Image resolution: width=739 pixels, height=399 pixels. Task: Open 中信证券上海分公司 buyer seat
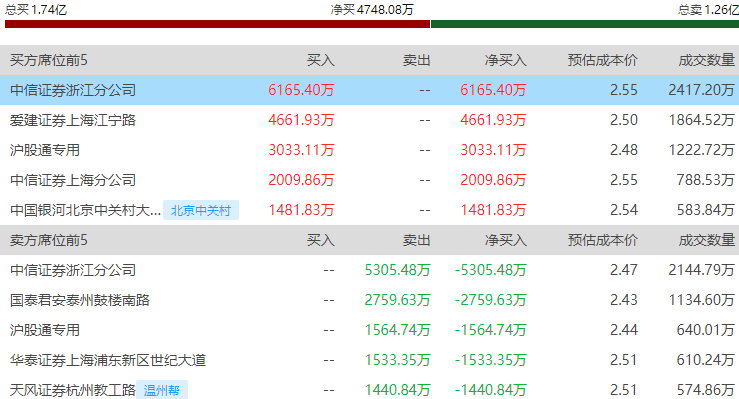(73, 180)
